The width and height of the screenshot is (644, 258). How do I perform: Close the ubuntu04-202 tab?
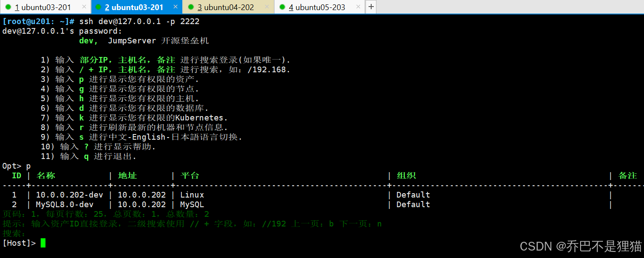pos(267,7)
